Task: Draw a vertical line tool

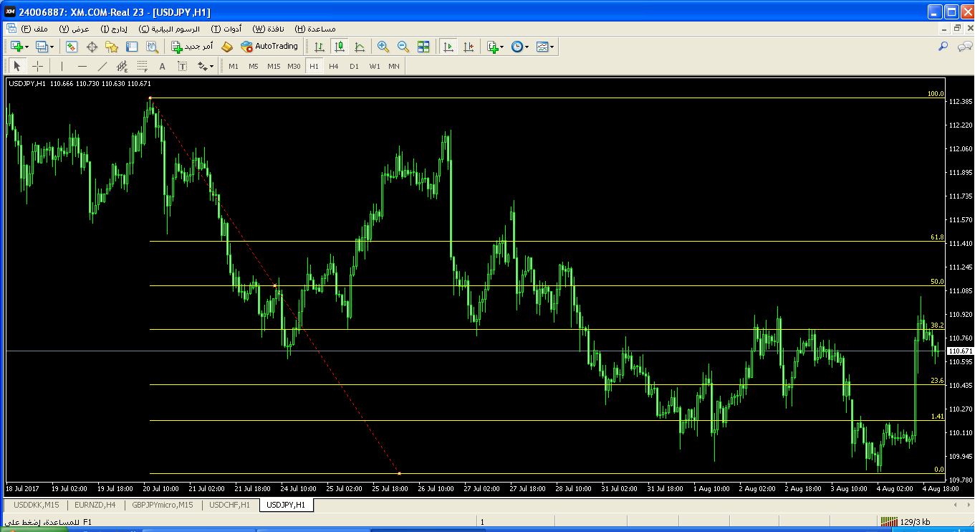Action: (62, 66)
